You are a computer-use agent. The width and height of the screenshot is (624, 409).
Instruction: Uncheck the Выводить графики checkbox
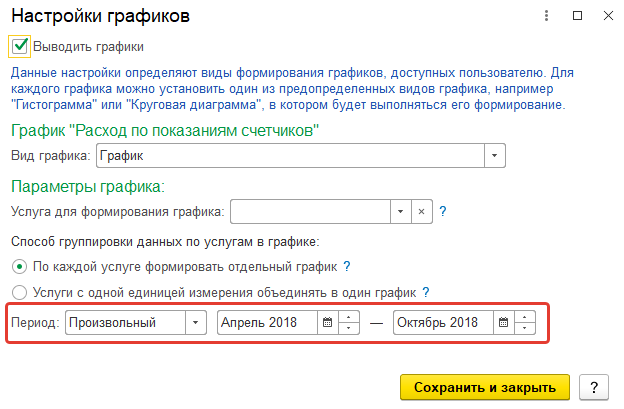[20, 46]
